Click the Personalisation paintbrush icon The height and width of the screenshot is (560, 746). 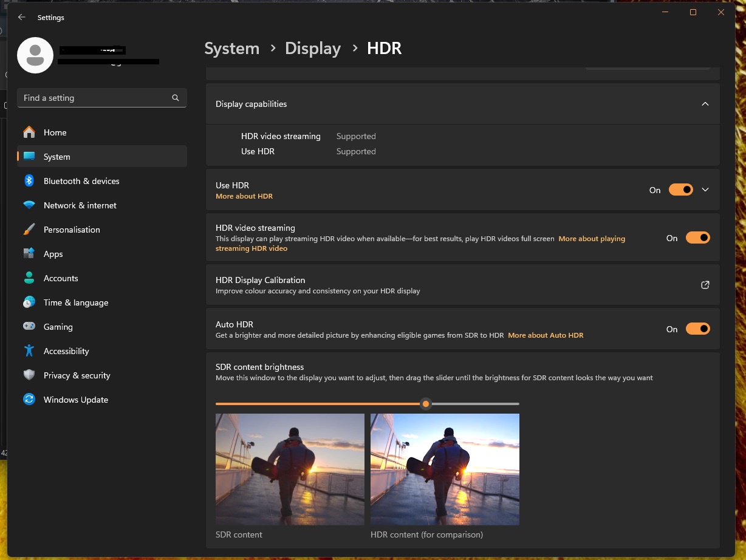(29, 230)
